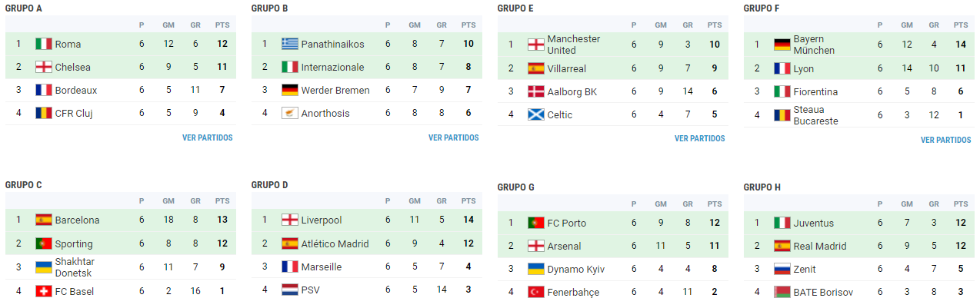Viewport: 980px width, 308px height.
Task: Click the Manchester United team name
Action: click(x=574, y=45)
